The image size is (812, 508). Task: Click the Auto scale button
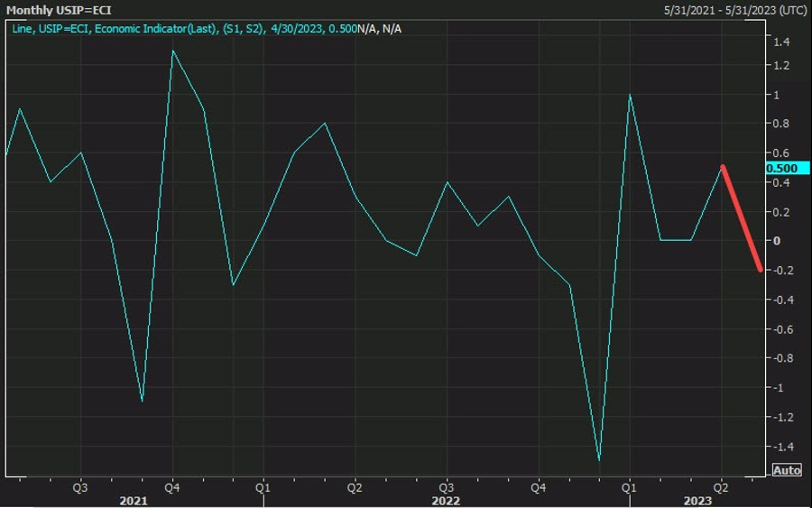(787, 470)
